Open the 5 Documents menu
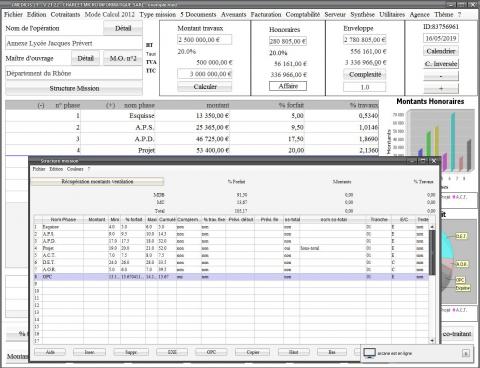Viewport: 480px width, 368px height. 198,15
